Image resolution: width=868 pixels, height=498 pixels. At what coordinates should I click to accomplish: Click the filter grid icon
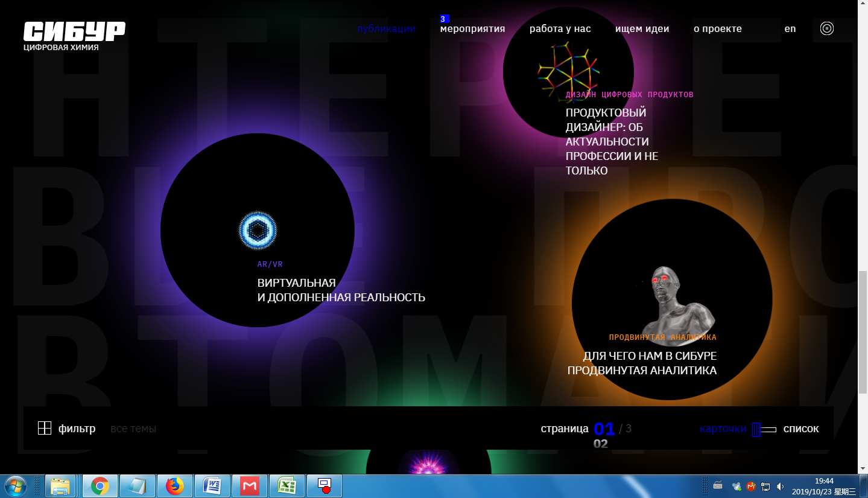click(x=45, y=429)
